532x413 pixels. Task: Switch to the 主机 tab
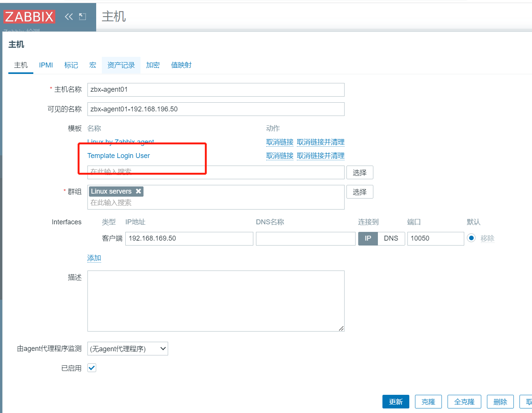click(21, 65)
